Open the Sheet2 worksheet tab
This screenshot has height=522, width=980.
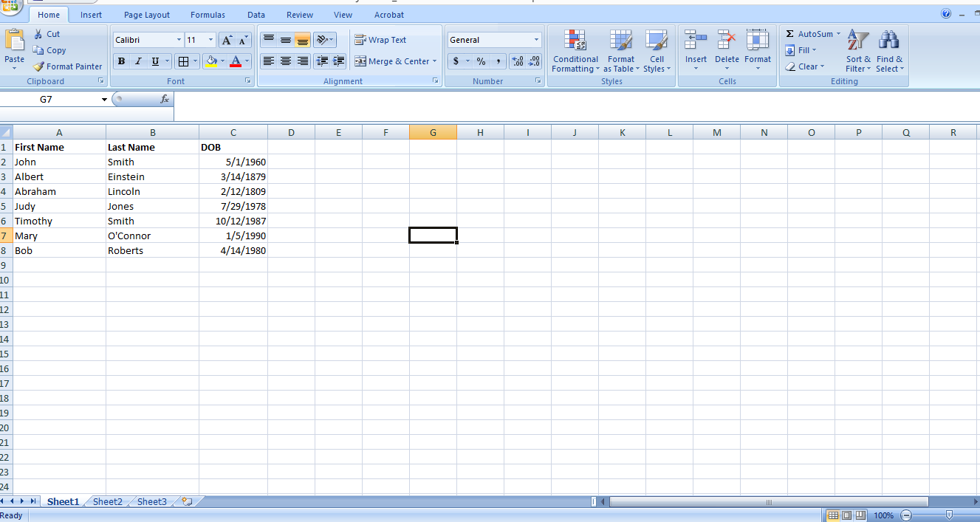coord(106,501)
